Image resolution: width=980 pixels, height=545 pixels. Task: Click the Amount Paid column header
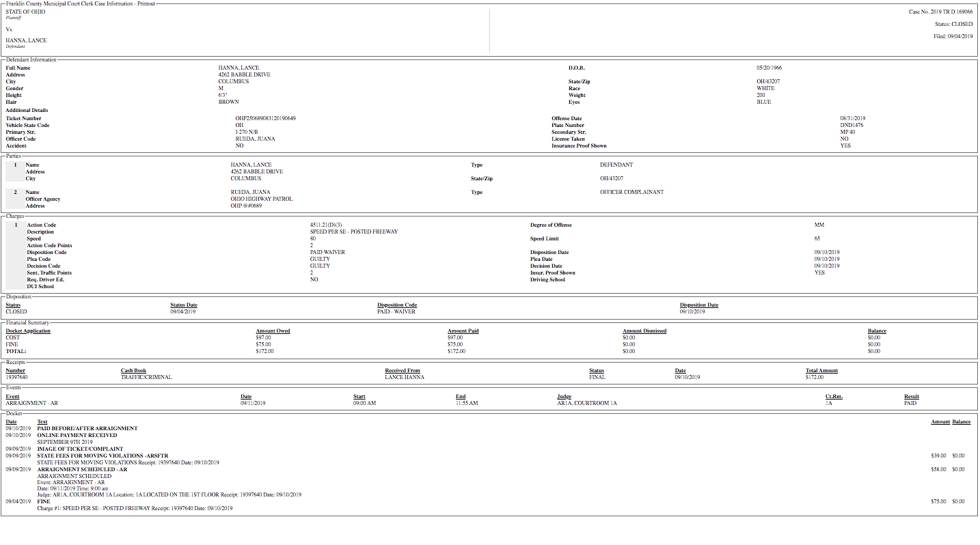click(463, 331)
